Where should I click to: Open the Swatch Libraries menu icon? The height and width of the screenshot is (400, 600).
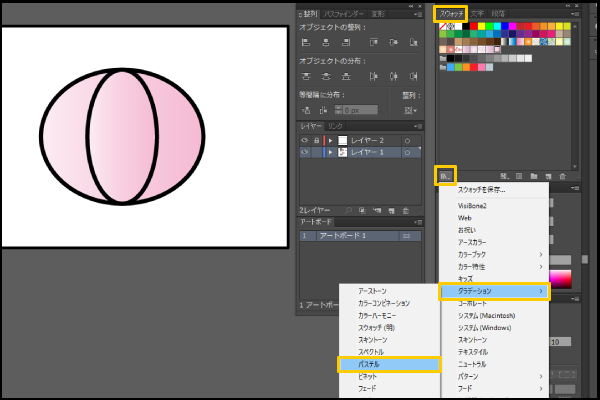point(445,175)
